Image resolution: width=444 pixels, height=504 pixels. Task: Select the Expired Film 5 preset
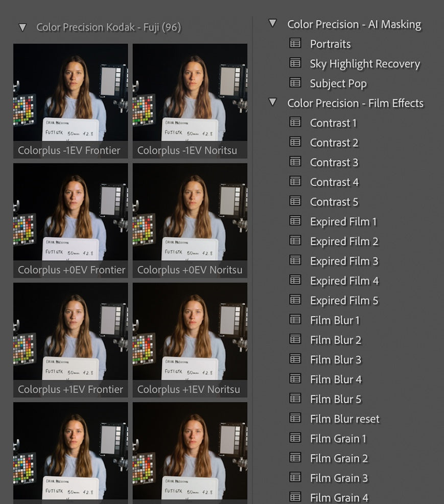[344, 301]
